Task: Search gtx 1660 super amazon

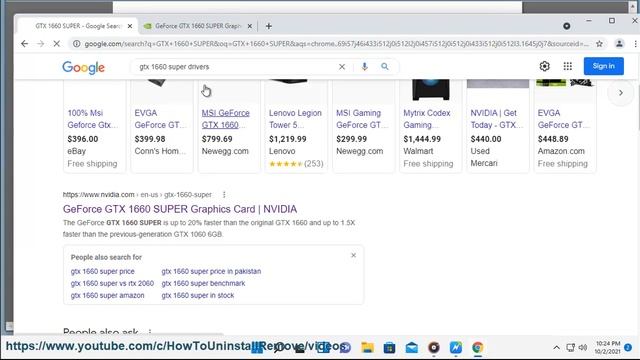Action: pos(107,296)
